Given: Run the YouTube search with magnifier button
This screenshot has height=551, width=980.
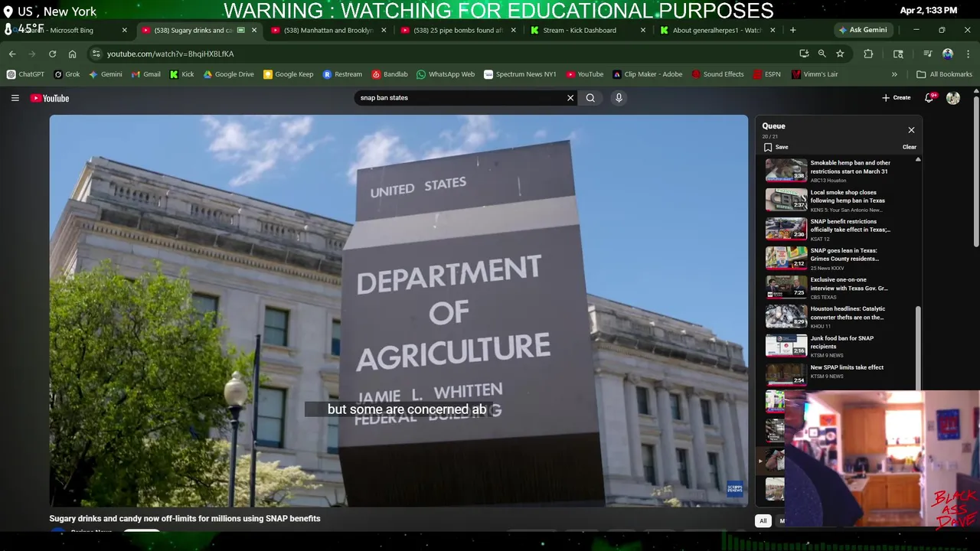Looking at the screenshot, I should pyautogui.click(x=590, y=98).
